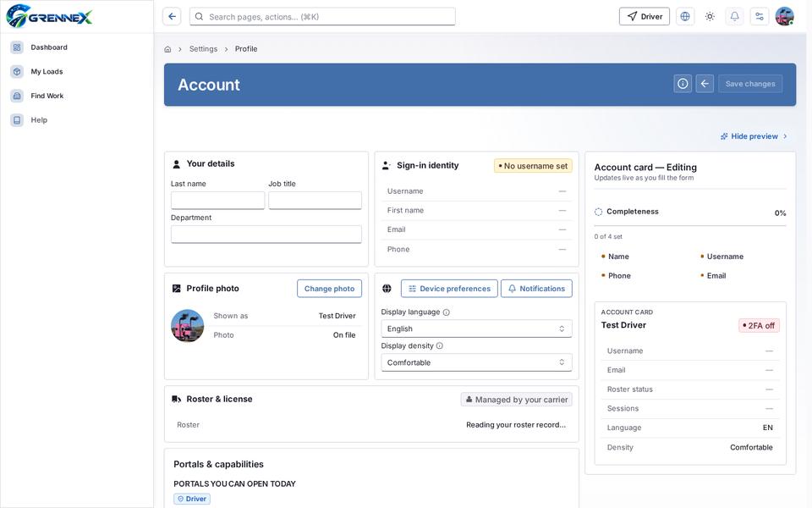Click the profile photo thumbnail
Screen dimensions: 812x508
[188, 325]
